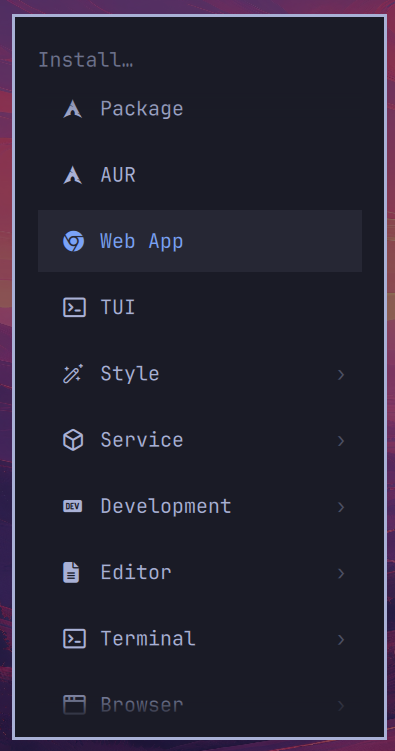The image size is (395, 751).
Task: Click the window icon beside Browser
Action: point(74,705)
